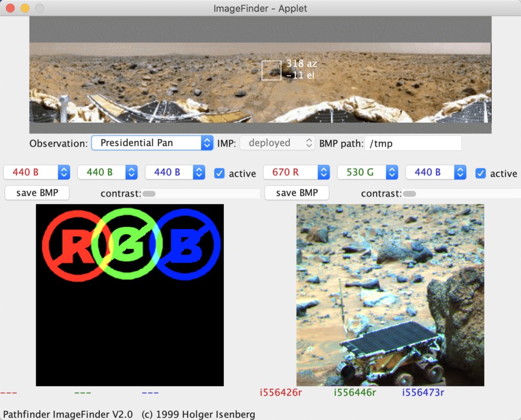Screen dimensions: 521x420
Task: Open the 530 G filter dropdown
Action: point(367,172)
